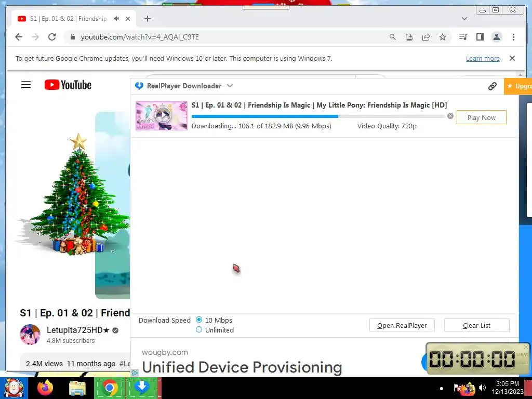
Task: Open the zoom magnifier icon in address bar
Action: [393, 37]
